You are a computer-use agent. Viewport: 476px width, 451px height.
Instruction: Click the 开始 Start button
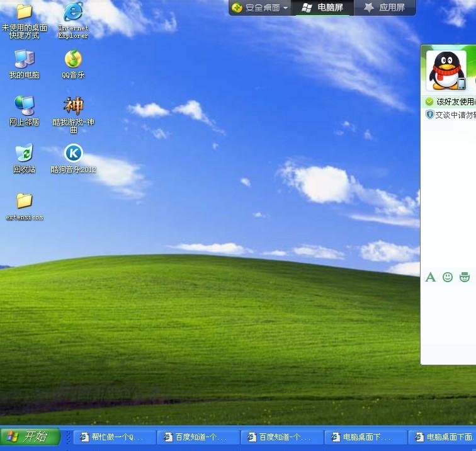30,437
